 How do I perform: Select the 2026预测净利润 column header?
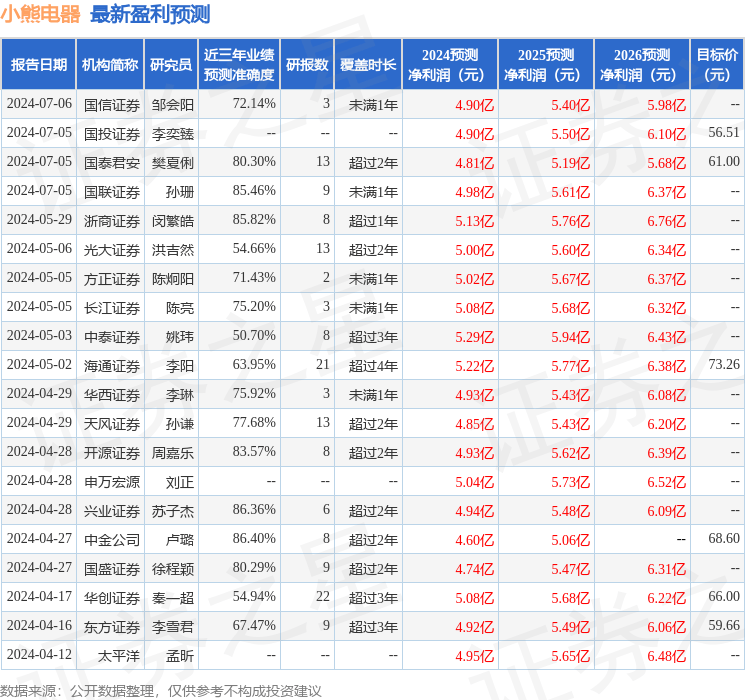[642, 65]
